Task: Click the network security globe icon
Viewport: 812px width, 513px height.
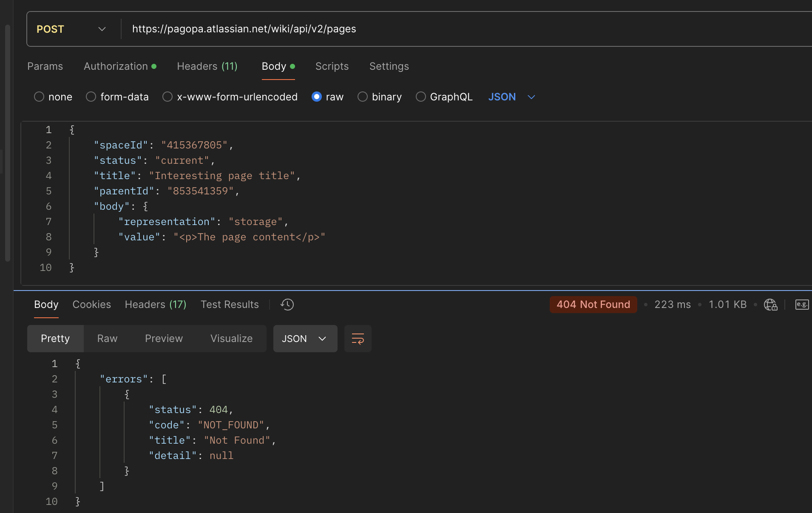Action: (x=770, y=305)
